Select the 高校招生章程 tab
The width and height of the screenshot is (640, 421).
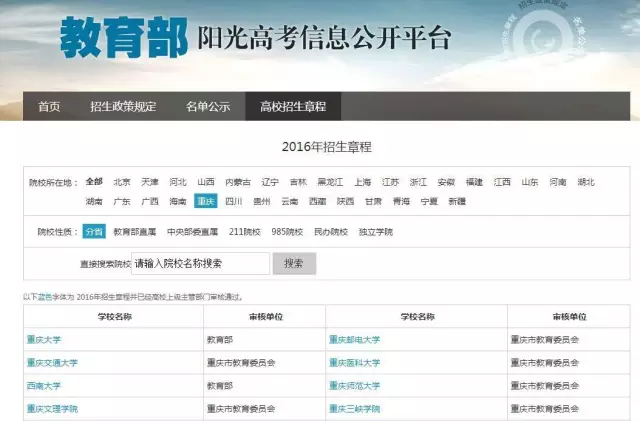(x=293, y=107)
